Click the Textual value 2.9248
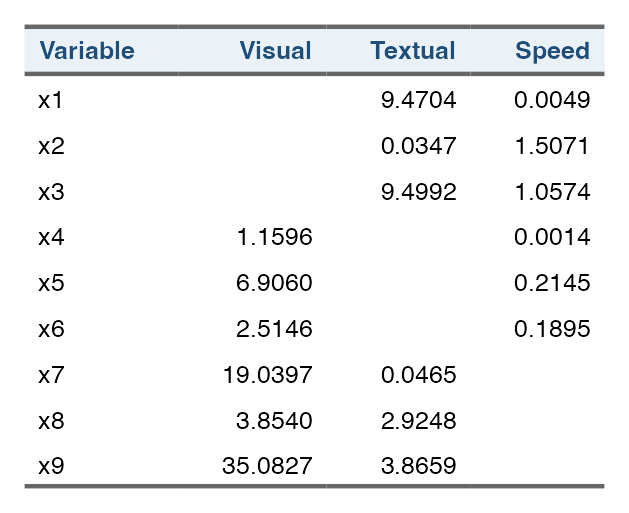Viewport: 629px width, 513px height. [x=418, y=421]
